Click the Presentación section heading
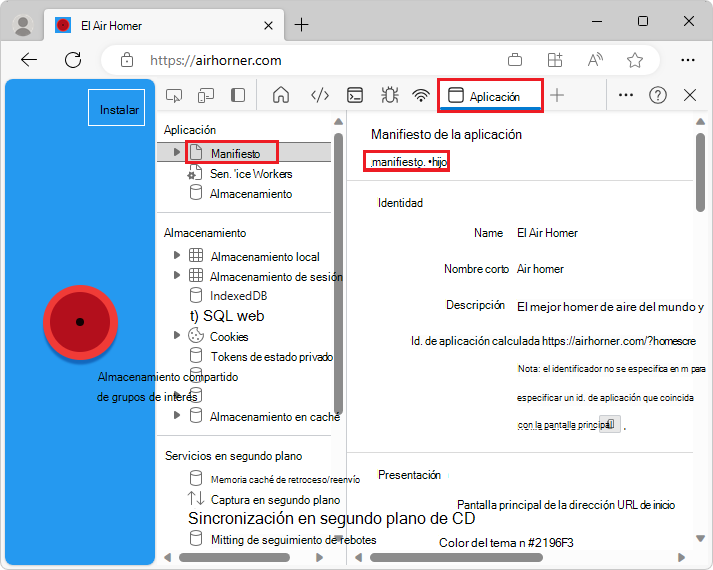The height and width of the screenshot is (570, 713). 409,475
